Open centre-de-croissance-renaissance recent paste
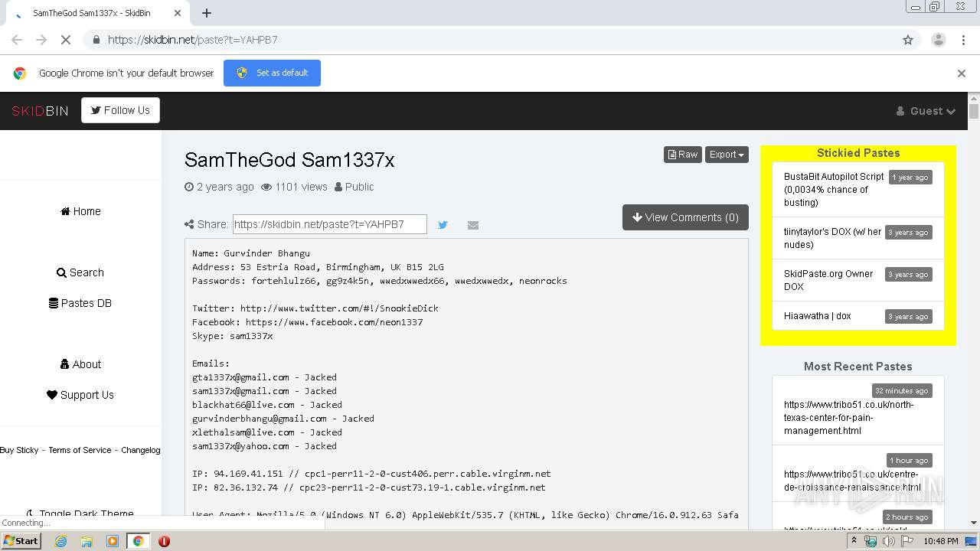This screenshot has width=980, height=551. coord(852,481)
